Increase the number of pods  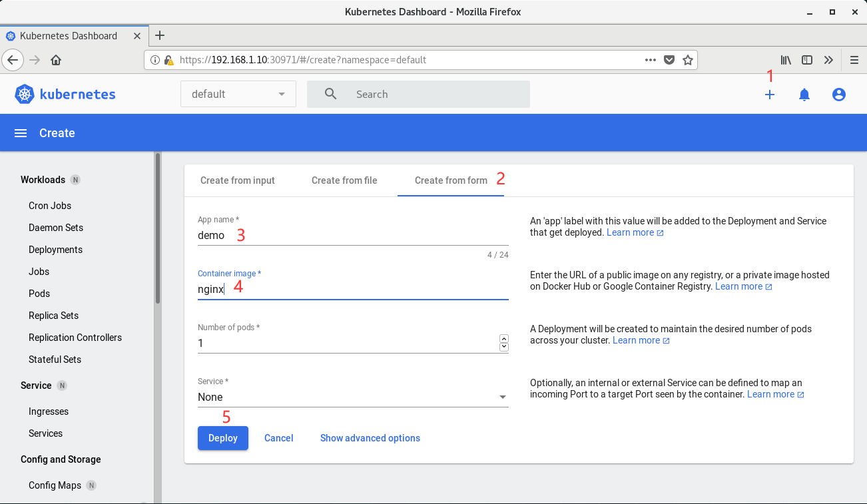(504, 339)
